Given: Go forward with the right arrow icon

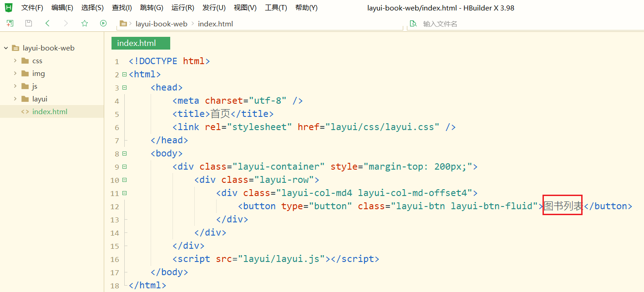Looking at the screenshot, I should point(66,23).
